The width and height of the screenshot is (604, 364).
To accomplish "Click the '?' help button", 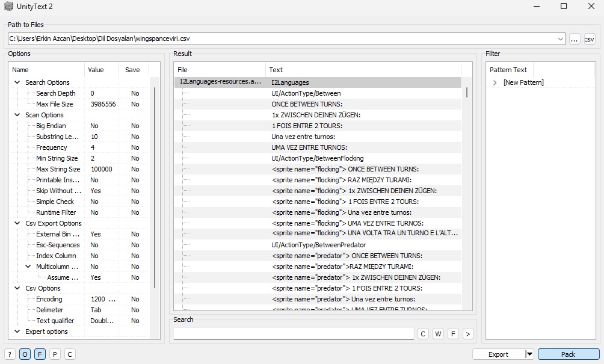I will [10, 354].
